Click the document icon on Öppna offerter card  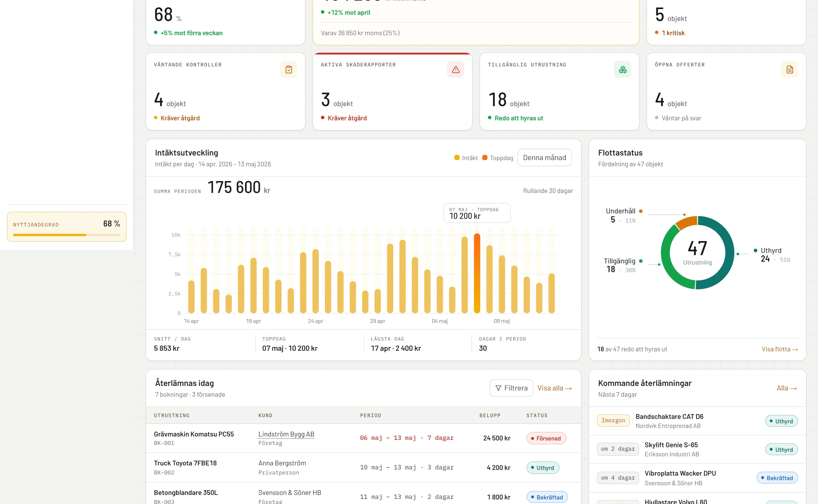(789, 69)
